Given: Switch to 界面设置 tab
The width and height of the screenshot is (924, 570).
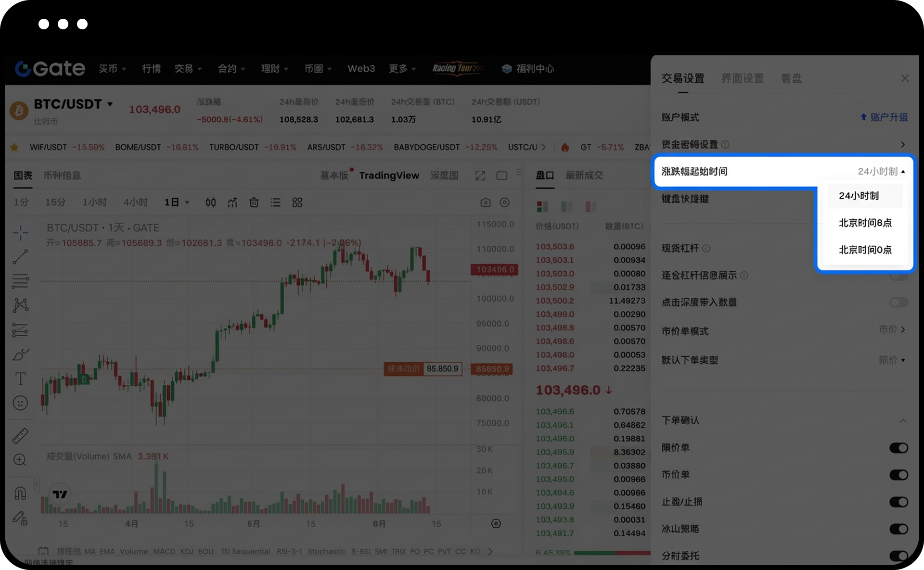Looking at the screenshot, I should (742, 78).
